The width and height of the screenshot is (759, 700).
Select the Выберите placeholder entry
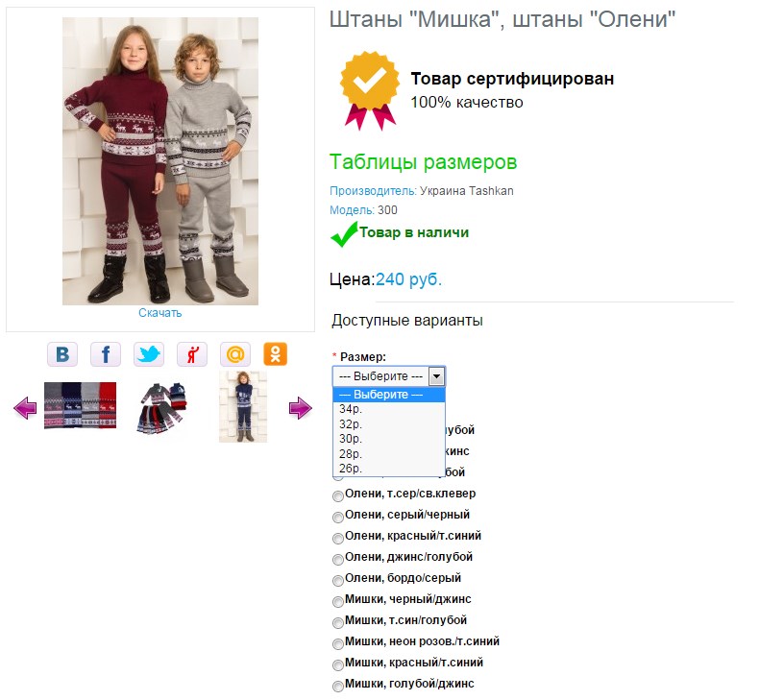pos(389,395)
